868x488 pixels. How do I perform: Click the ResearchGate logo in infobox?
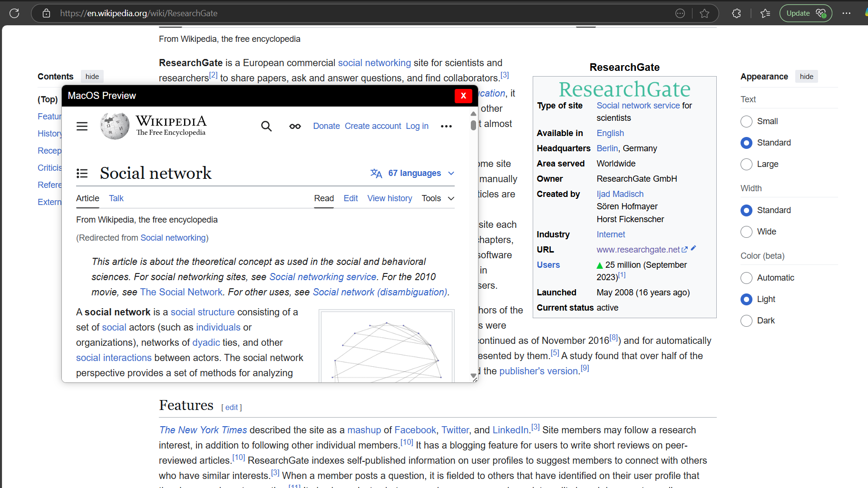pos(624,89)
